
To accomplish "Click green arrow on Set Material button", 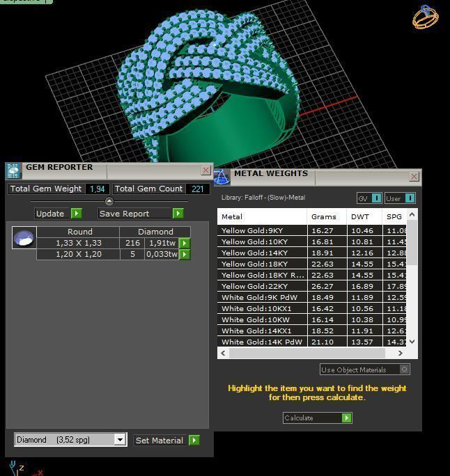I will click(194, 441).
